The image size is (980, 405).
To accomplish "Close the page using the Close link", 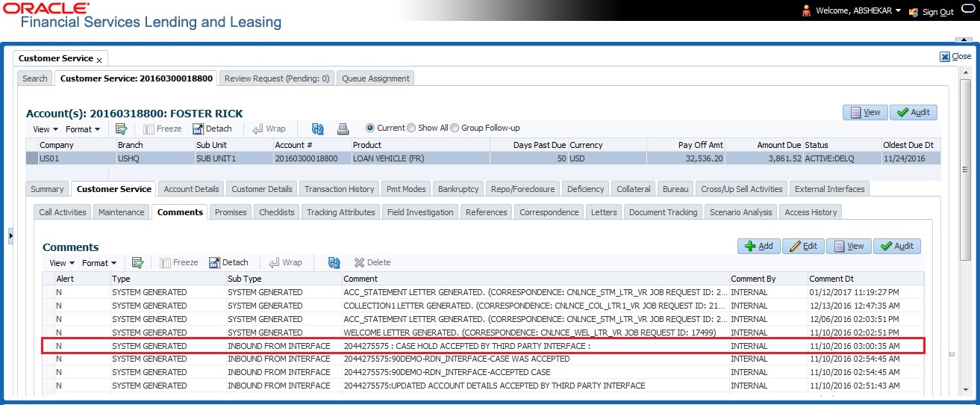I will point(955,56).
